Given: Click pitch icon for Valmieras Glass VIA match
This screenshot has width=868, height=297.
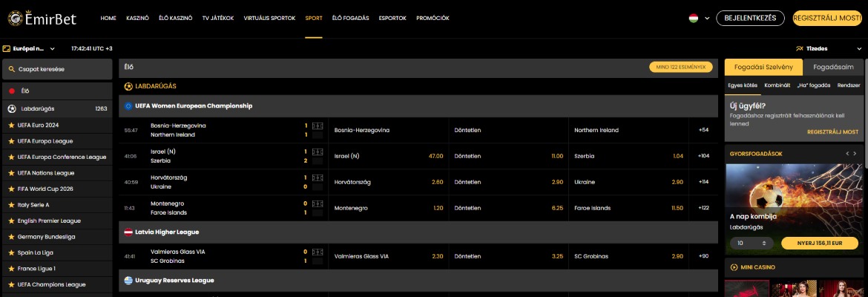Looking at the screenshot, I should pyautogui.click(x=318, y=252).
